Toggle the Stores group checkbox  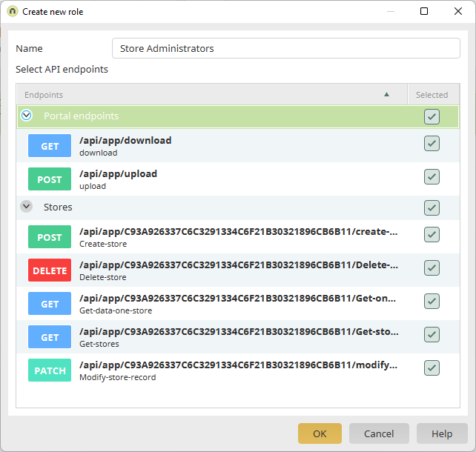click(x=432, y=207)
